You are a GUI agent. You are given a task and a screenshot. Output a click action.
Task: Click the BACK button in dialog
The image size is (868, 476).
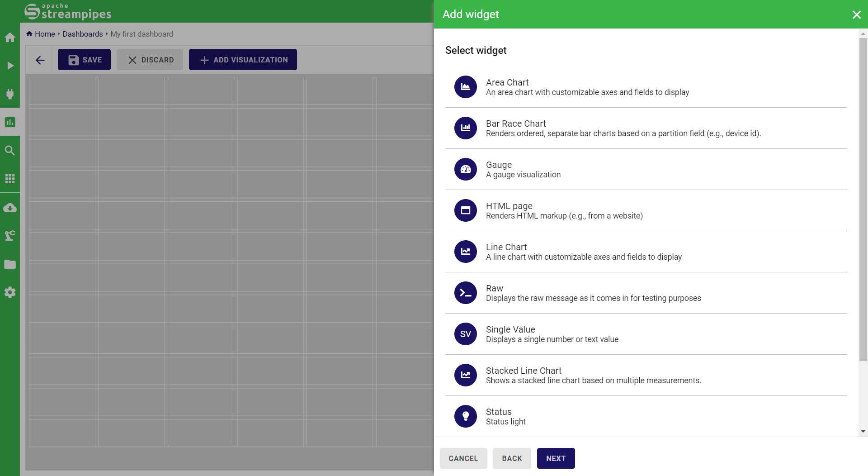(511, 458)
